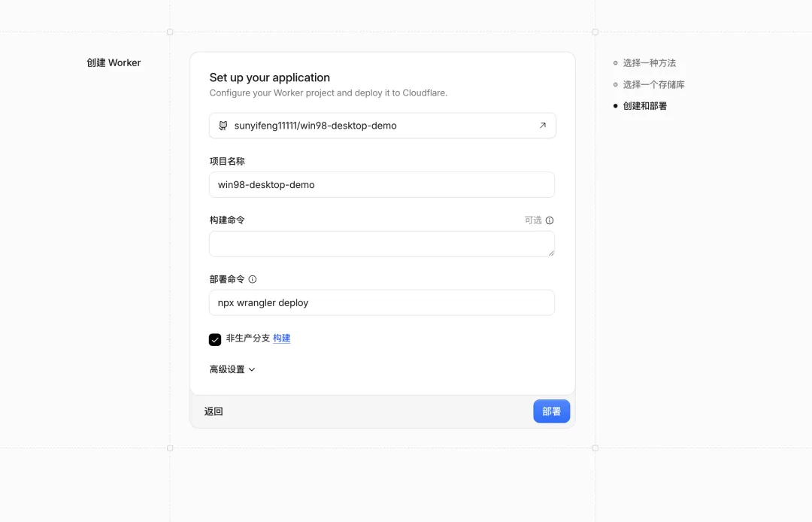This screenshot has width=812, height=522.
Task: Expand 高级设置 section
Action: [x=232, y=369]
